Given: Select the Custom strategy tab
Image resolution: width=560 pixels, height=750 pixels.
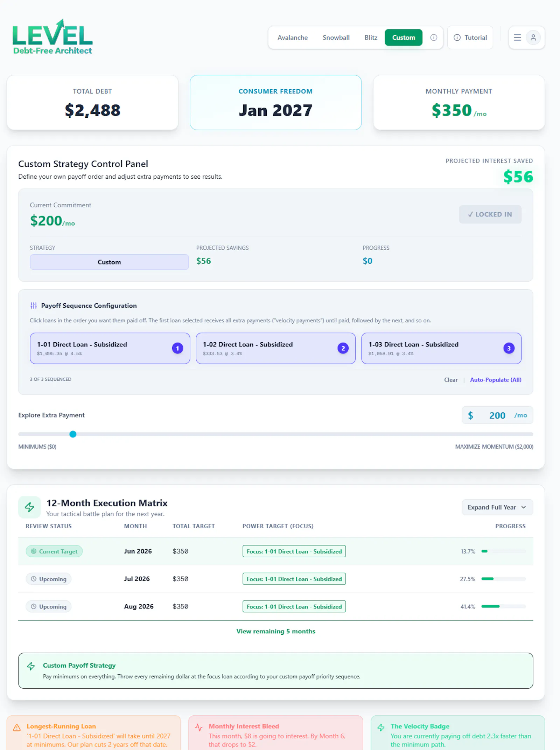Looking at the screenshot, I should point(404,37).
